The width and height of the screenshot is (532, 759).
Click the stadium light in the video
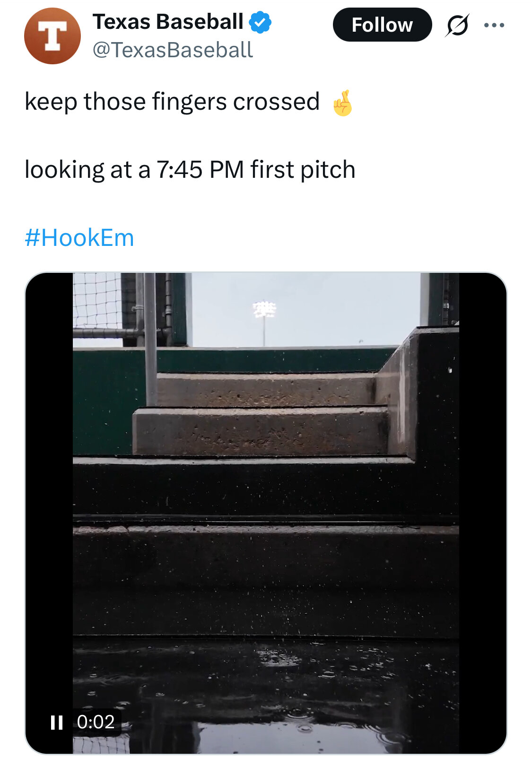pyautogui.click(x=264, y=310)
